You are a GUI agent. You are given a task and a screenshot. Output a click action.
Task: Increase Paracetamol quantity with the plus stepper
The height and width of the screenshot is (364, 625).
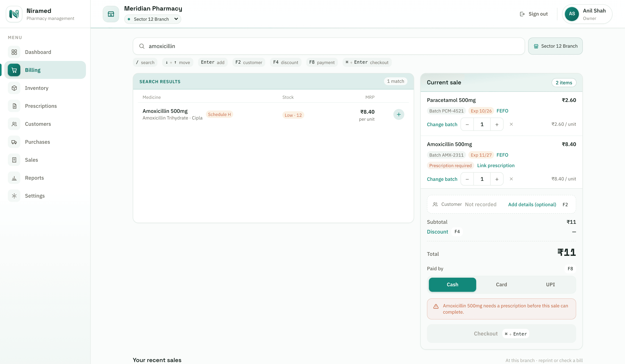[x=497, y=124]
